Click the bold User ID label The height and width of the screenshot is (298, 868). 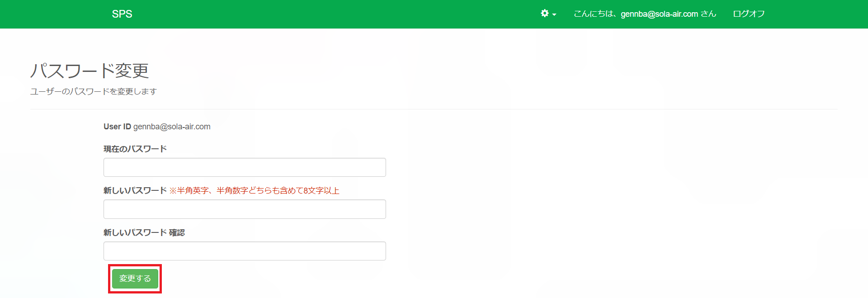pos(117,127)
